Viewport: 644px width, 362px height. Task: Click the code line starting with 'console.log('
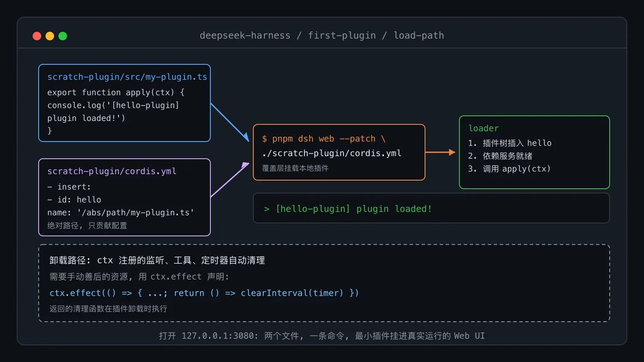click(x=113, y=105)
